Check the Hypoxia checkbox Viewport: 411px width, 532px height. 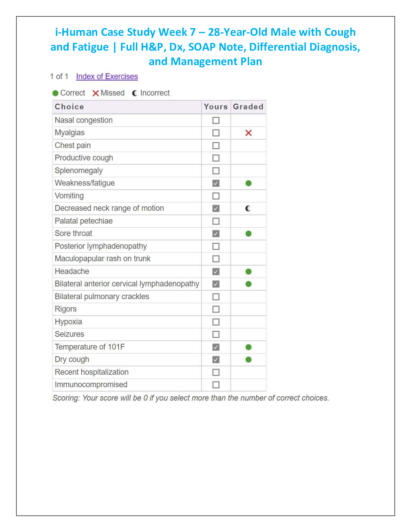click(215, 322)
